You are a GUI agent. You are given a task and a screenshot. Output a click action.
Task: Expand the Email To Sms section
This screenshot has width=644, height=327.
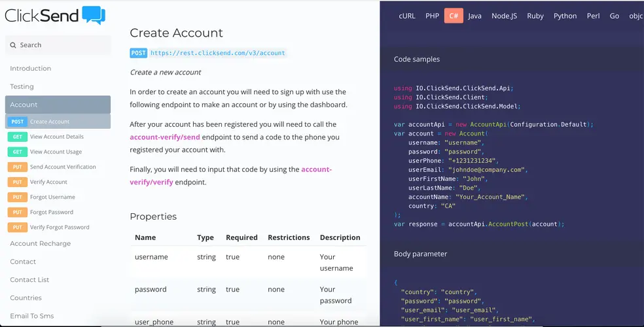pyautogui.click(x=32, y=316)
